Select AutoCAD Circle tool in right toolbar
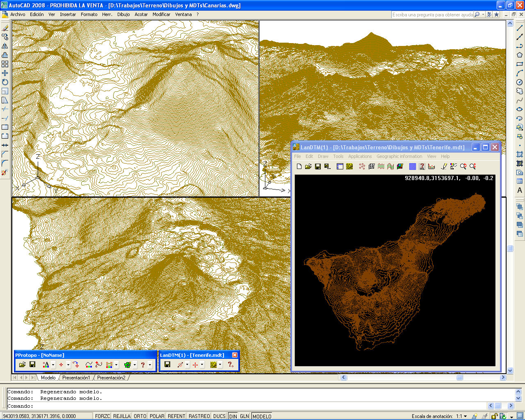The image size is (525, 420). click(x=520, y=82)
